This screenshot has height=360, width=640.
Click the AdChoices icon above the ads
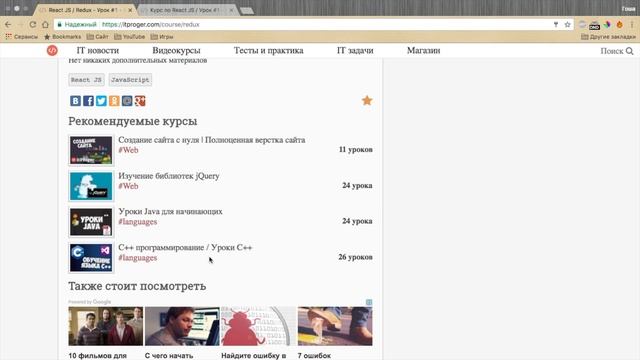[x=369, y=302]
